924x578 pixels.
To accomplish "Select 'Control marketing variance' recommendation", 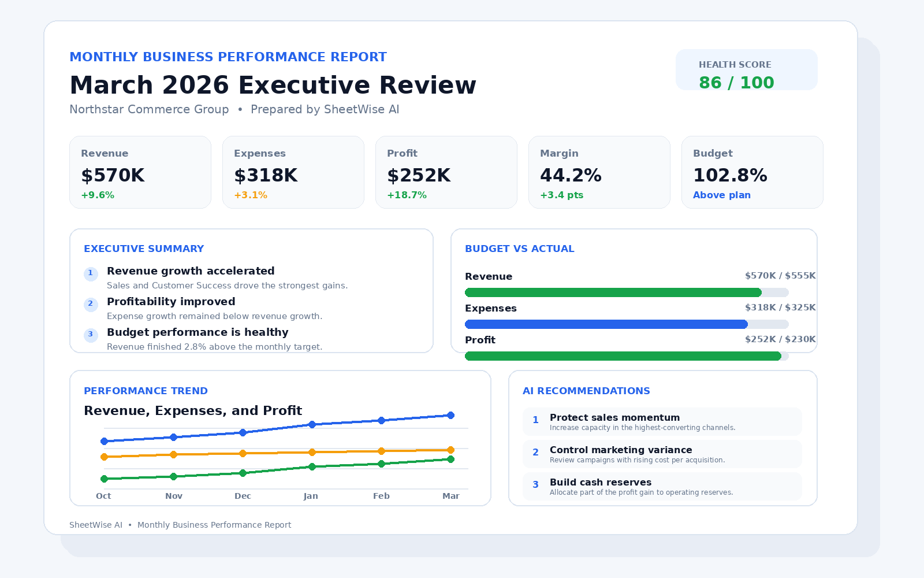I will (x=662, y=454).
